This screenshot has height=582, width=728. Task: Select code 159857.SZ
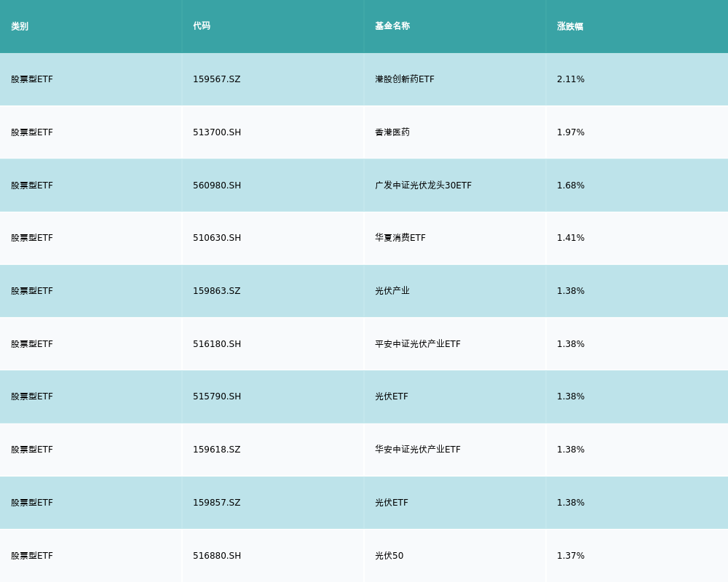217,503
